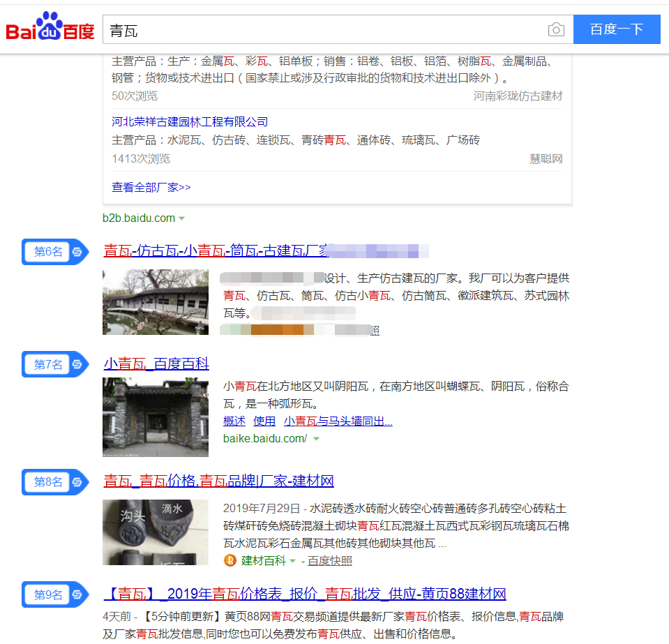The width and height of the screenshot is (669, 644).
Task: Click the 使用 sublink
Action: point(264,421)
